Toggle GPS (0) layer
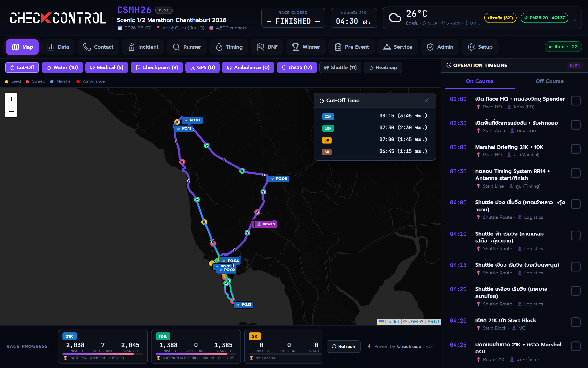This screenshot has height=368, width=588. point(202,67)
